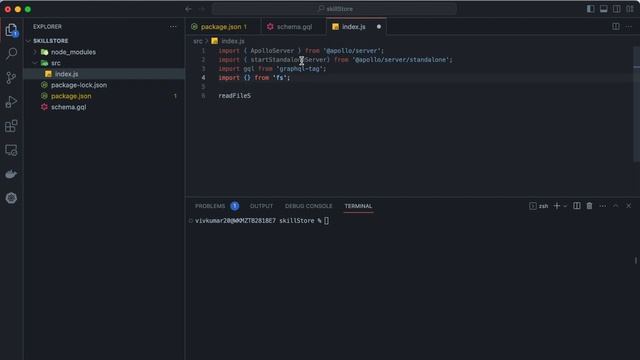The image size is (640, 360).
Task: Open the new terminal launch profile dropdown
Action: click(x=565, y=206)
